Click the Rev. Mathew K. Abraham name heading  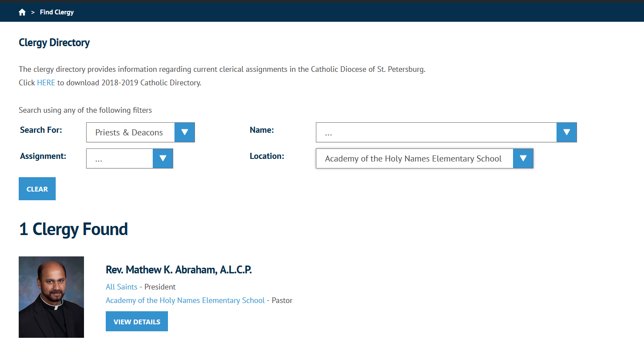[178, 270]
